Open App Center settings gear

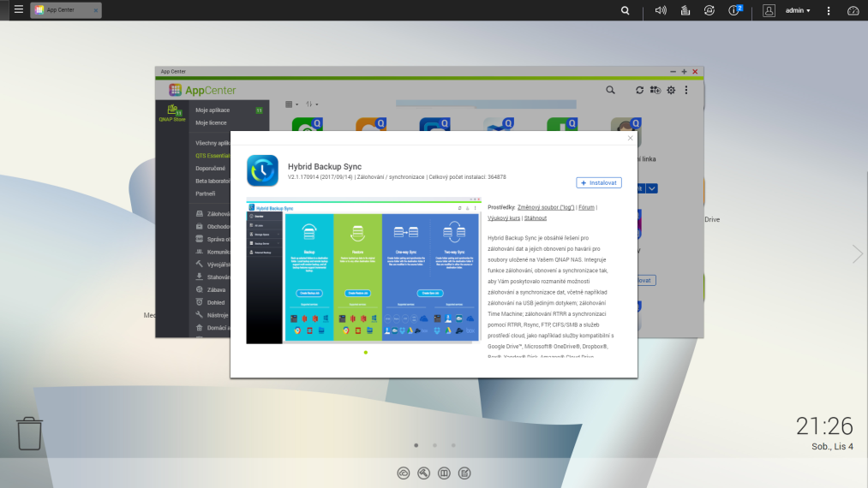(671, 90)
